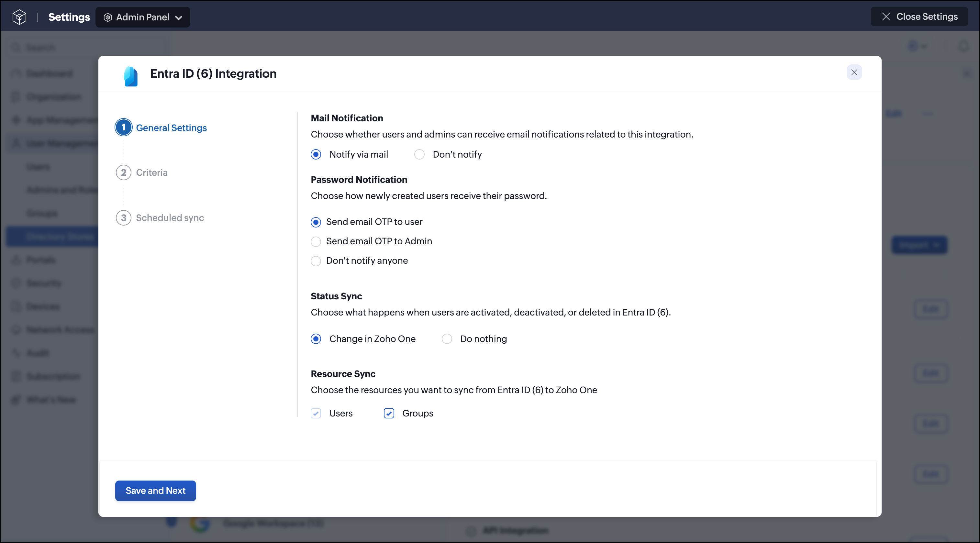Click the Resource Sync heading

point(343,374)
